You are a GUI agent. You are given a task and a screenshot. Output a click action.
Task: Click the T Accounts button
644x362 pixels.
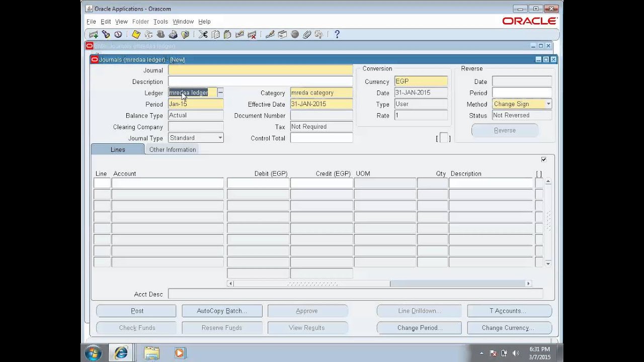click(x=509, y=311)
